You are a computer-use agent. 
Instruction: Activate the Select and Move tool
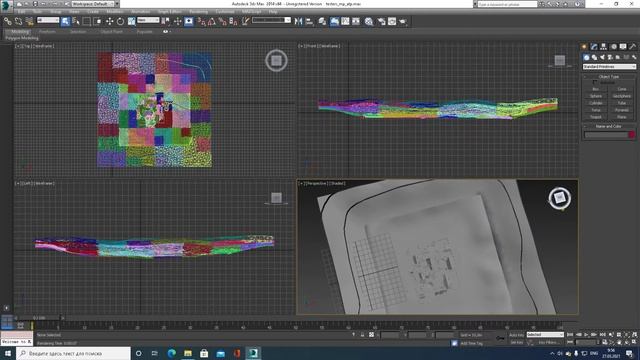tap(109, 21)
